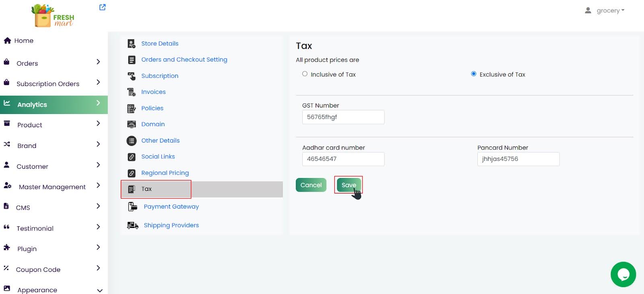The width and height of the screenshot is (644, 294).
Task: Open the chat support bubble
Action: pos(623,274)
